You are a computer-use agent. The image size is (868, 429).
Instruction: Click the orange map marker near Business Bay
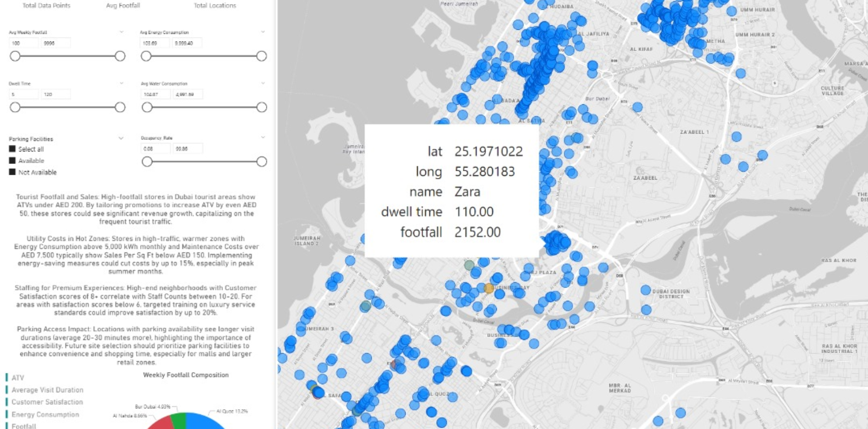click(x=489, y=288)
